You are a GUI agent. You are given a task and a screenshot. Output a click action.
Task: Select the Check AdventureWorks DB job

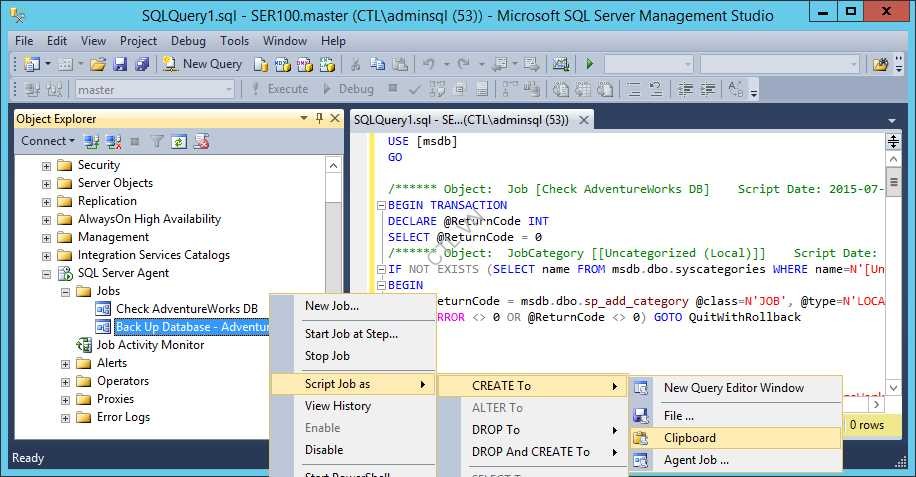click(x=186, y=309)
